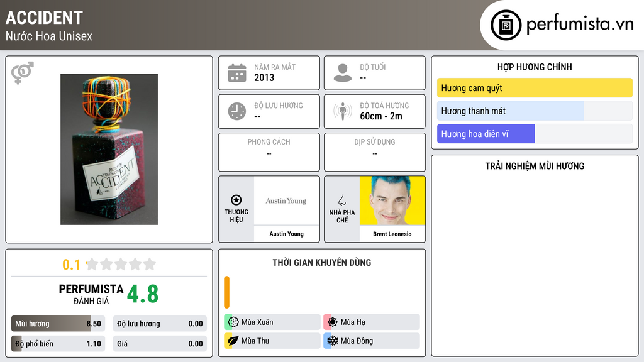
Task: Click the ĐỘ TOẢ HƯƠNG label
Action: tap(384, 106)
